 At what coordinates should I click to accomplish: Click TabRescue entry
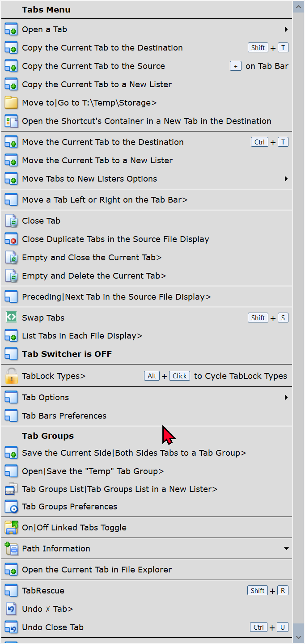43,591
